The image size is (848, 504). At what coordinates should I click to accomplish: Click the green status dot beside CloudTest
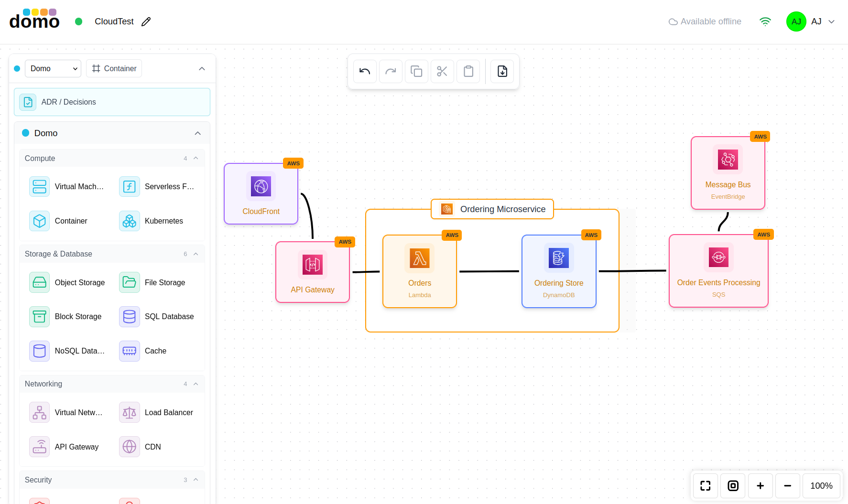tap(79, 21)
